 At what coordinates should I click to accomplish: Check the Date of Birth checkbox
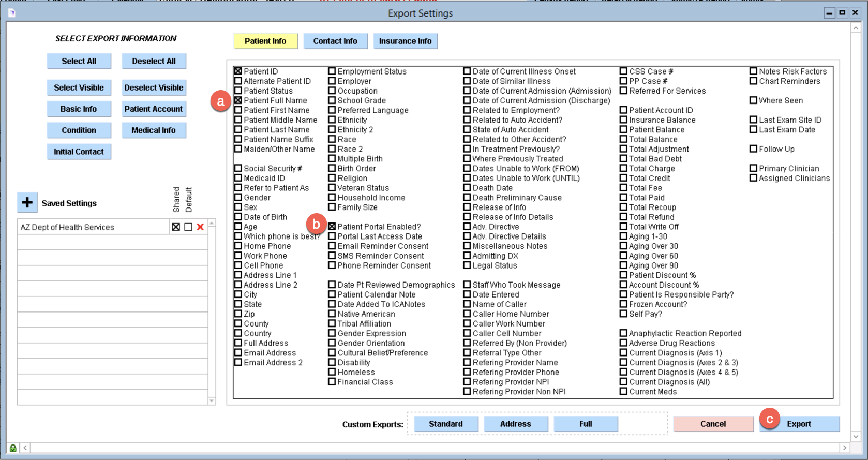(238, 217)
